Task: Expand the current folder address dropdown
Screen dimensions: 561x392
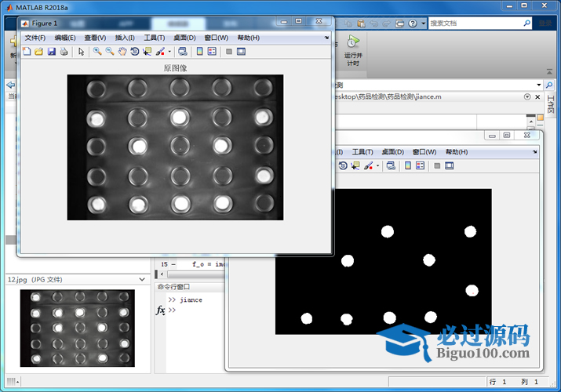Action: (x=538, y=85)
